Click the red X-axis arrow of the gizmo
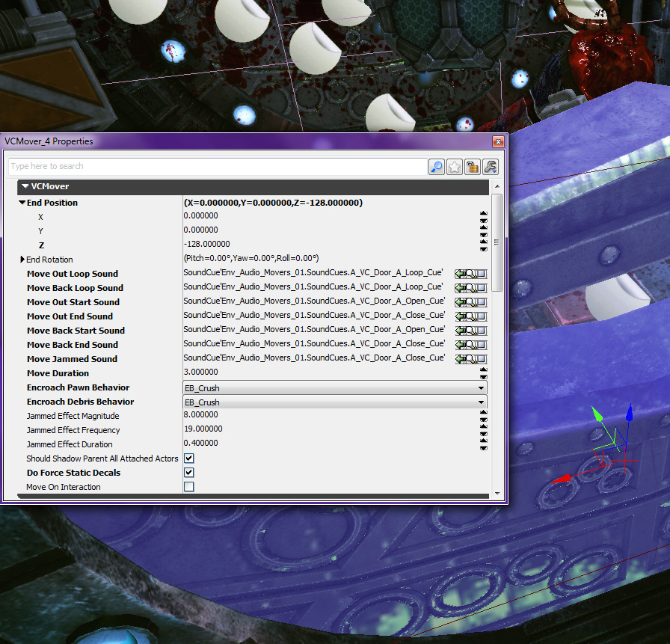The width and height of the screenshot is (670, 644). (562, 478)
